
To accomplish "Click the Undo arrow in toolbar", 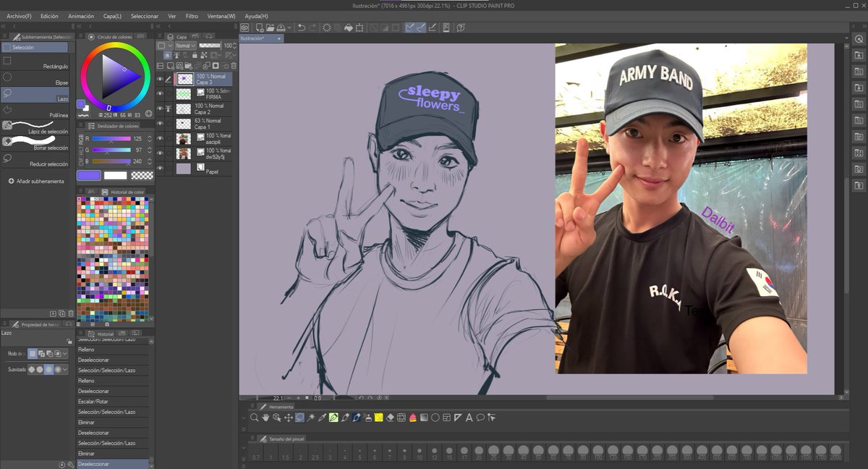I will pos(301,28).
